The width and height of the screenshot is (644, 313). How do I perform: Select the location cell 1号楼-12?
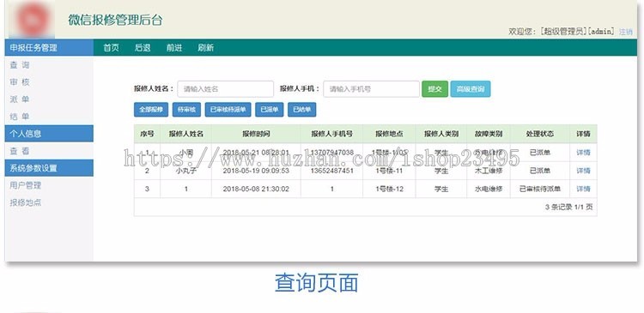coord(389,190)
